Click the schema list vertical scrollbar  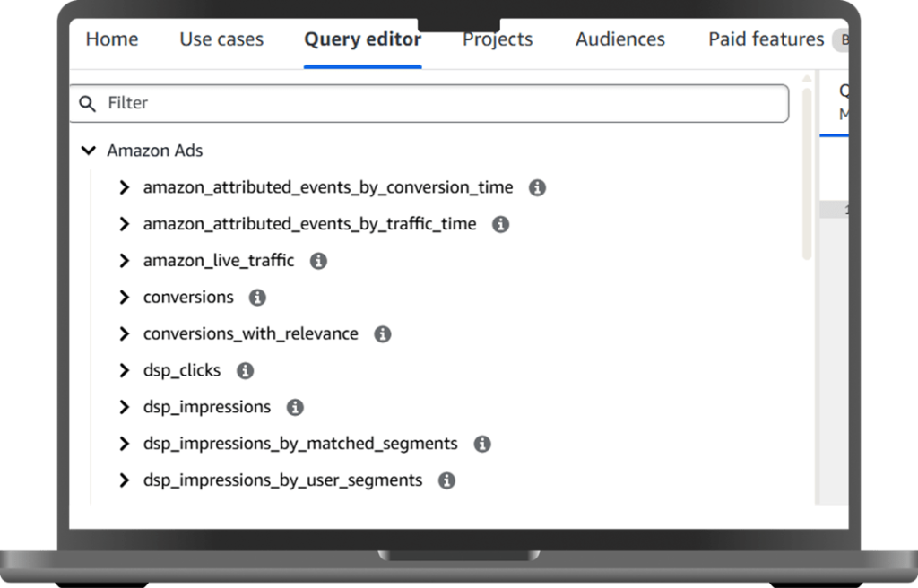pyautogui.click(x=807, y=173)
